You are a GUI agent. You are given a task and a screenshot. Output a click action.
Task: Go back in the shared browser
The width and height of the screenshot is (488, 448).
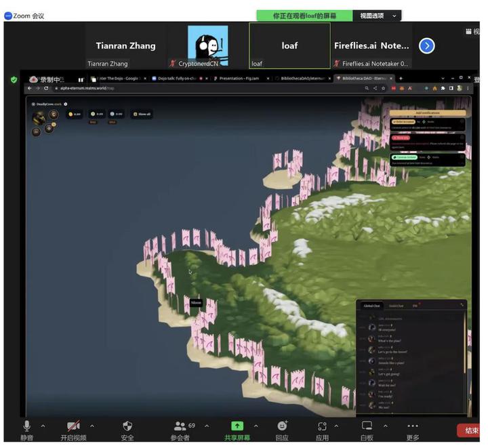click(30, 88)
